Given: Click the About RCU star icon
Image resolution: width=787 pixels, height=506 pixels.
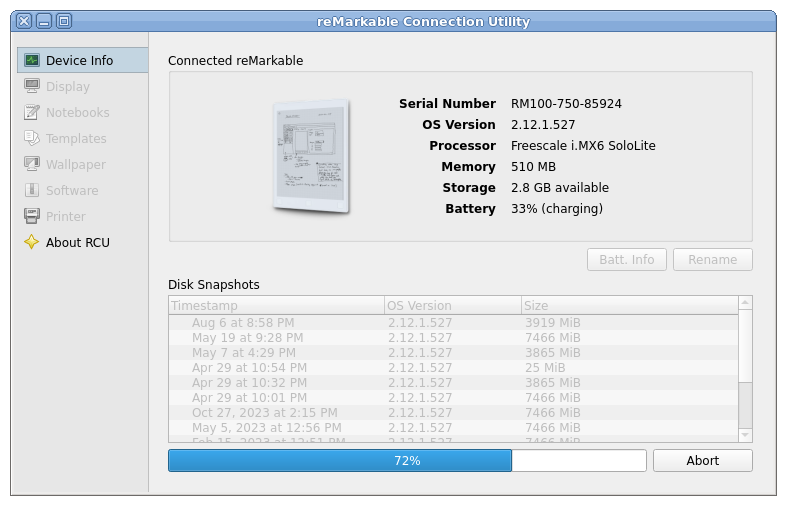Looking at the screenshot, I should (x=32, y=242).
